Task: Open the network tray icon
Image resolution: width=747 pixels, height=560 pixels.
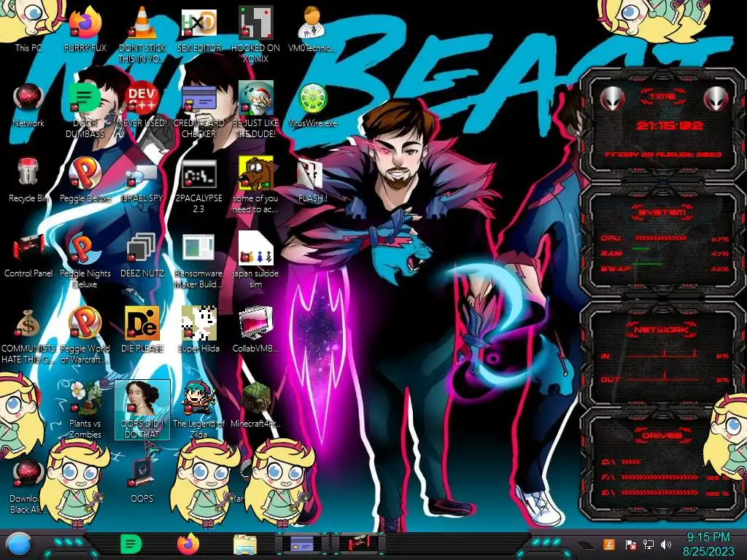Action: 648,544
